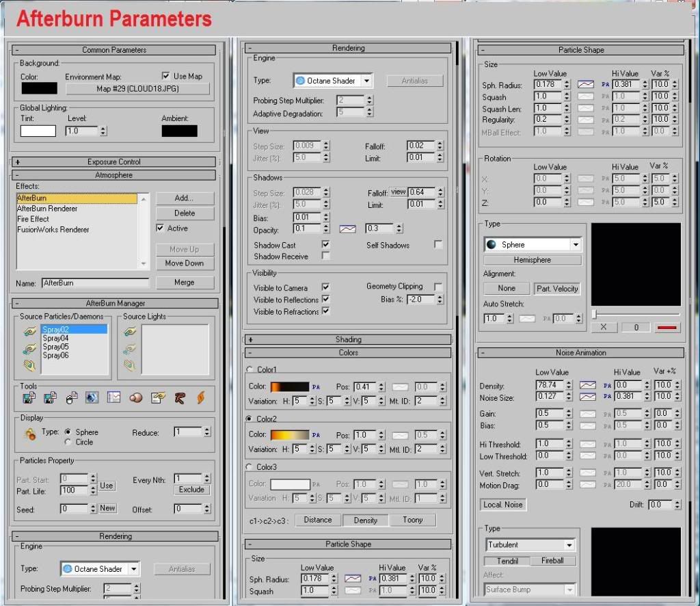Click the PA icon in the Density row
The height and width of the screenshot is (606, 700).
coord(607,385)
